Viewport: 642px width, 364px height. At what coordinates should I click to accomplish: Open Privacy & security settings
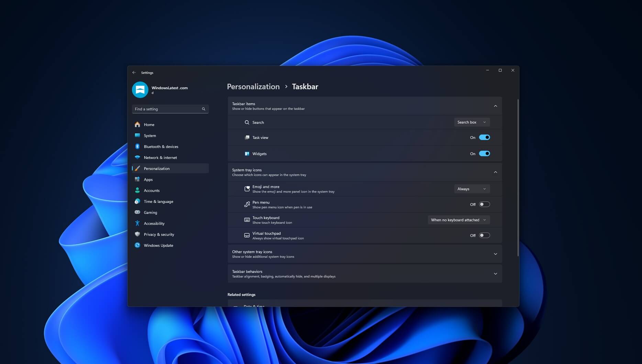[159, 234]
